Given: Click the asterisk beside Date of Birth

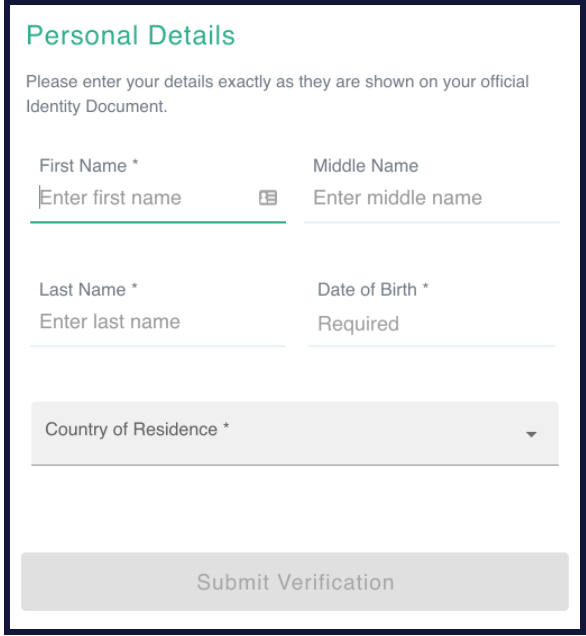Looking at the screenshot, I should pyautogui.click(x=425, y=286).
